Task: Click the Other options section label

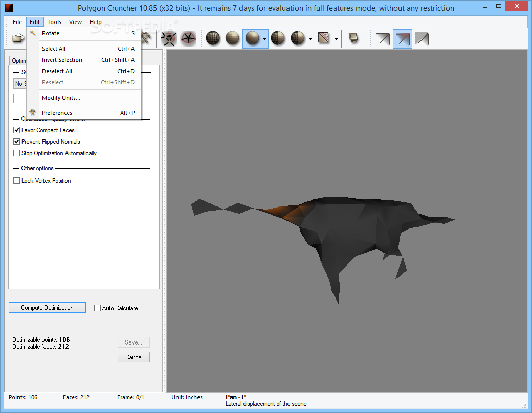Action: pyautogui.click(x=37, y=168)
